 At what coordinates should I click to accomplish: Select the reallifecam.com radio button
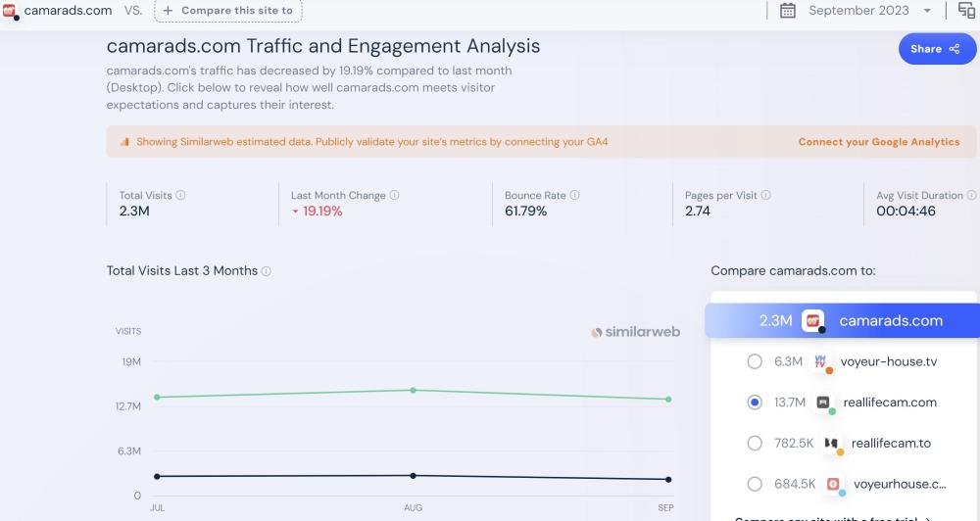click(x=755, y=402)
